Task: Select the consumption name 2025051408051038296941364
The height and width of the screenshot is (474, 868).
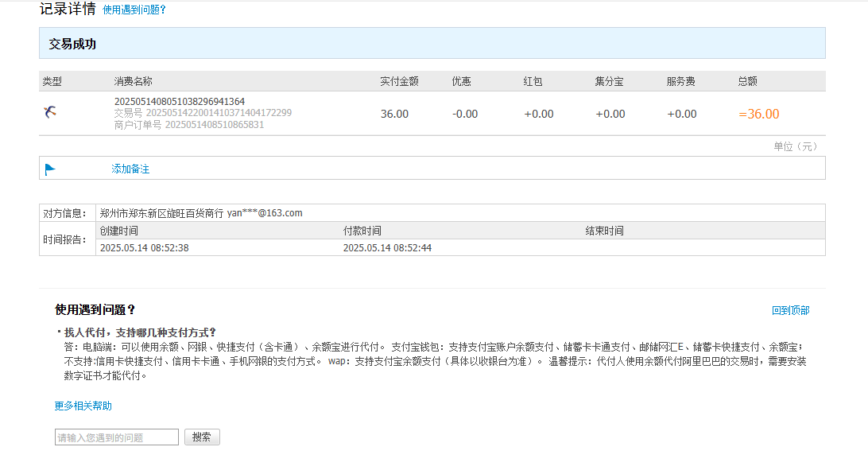Action: click(180, 101)
